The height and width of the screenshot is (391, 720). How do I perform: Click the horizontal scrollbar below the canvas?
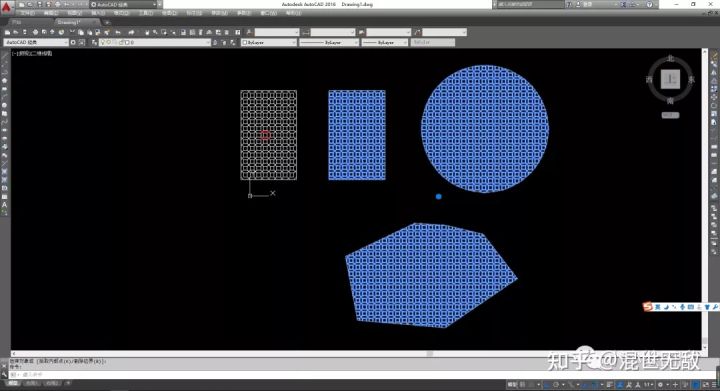[x=356, y=354]
